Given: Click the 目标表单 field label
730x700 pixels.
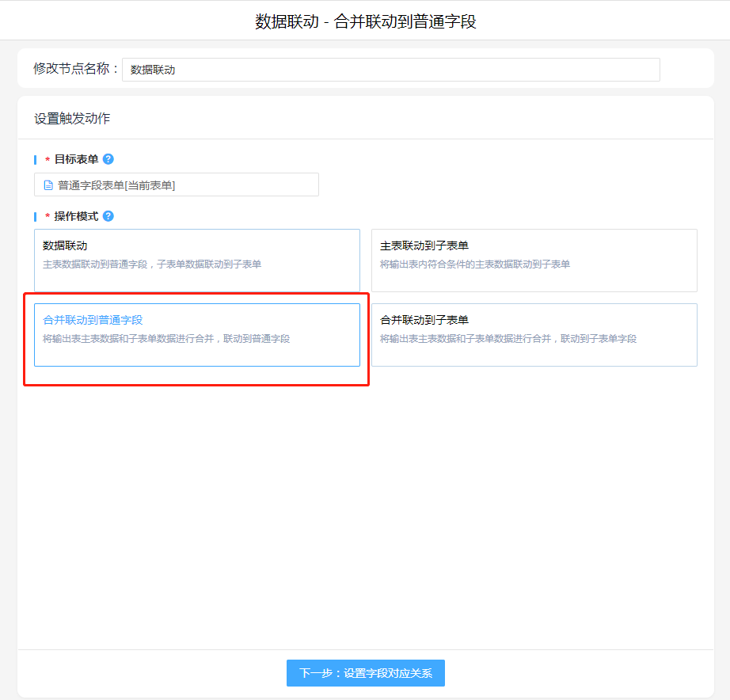Looking at the screenshot, I should (x=76, y=159).
